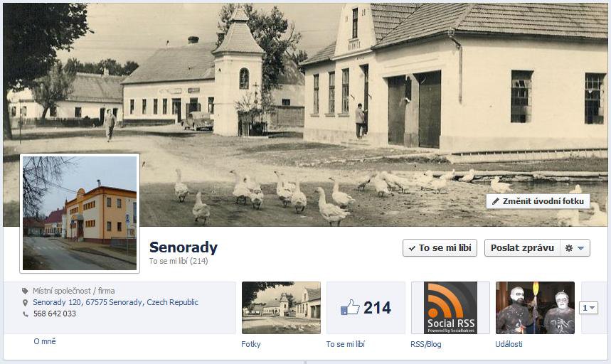Viewport: 611px width, 364px height.
Task: Expand the '1' more apps dropdown
Action: [588, 308]
